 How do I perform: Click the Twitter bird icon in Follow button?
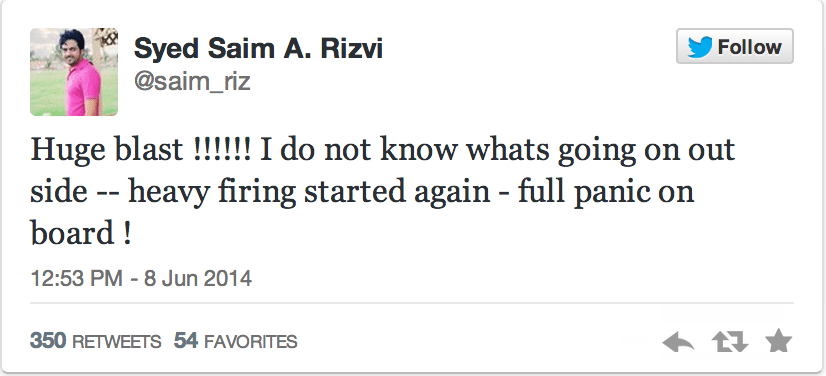tap(700, 47)
